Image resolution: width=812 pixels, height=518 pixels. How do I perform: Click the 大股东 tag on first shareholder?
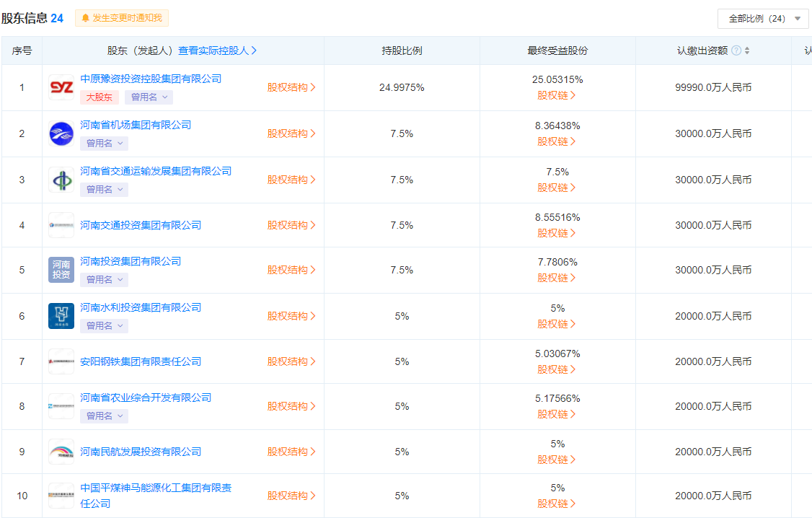pos(100,97)
